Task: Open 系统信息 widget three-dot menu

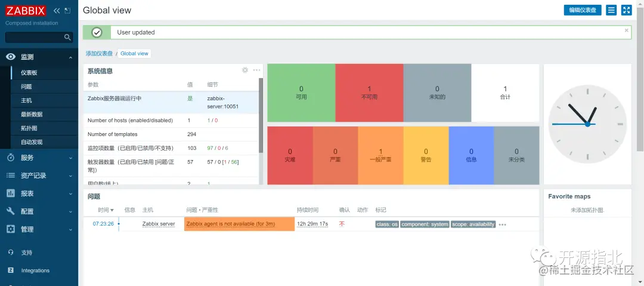Action: point(256,70)
